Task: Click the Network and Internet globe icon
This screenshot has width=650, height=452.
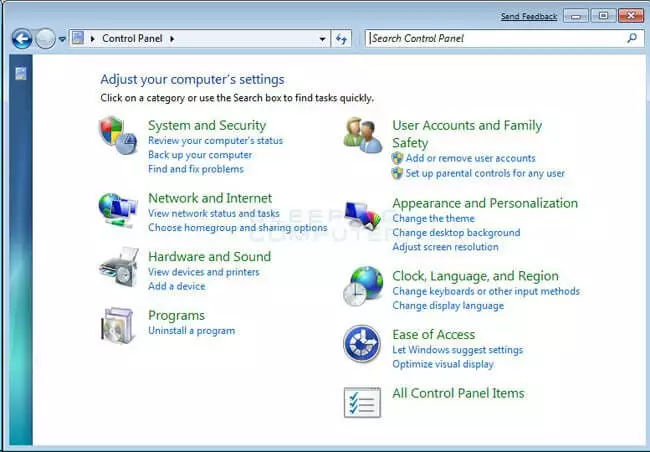Action: tap(118, 210)
